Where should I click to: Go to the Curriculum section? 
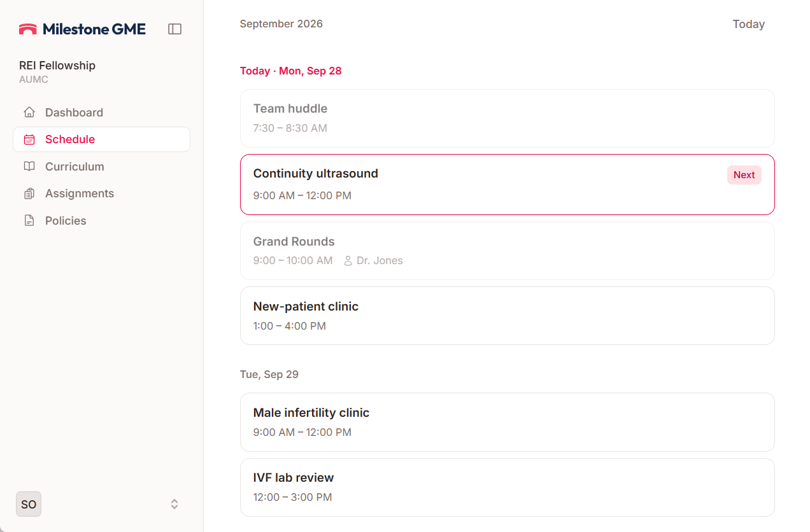click(101, 167)
